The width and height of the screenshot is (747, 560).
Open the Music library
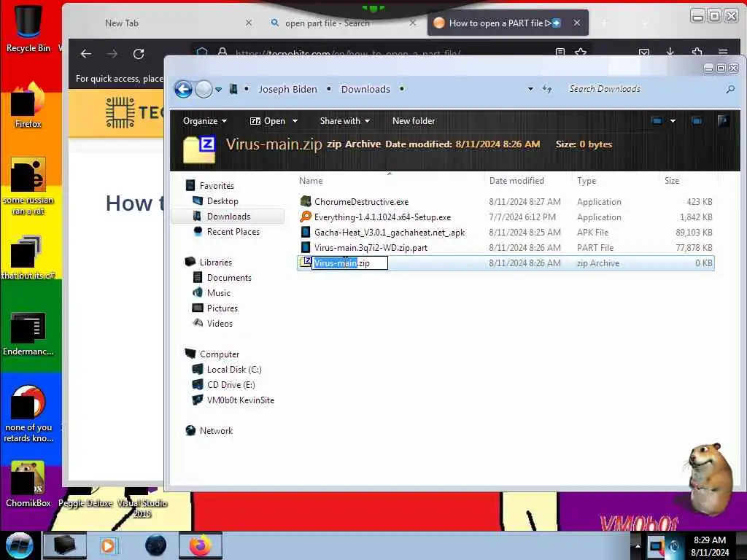pyautogui.click(x=219, y=293)
